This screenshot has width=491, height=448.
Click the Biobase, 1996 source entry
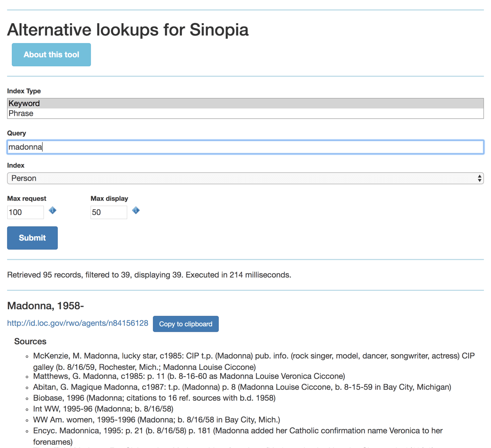pos(154,398)
